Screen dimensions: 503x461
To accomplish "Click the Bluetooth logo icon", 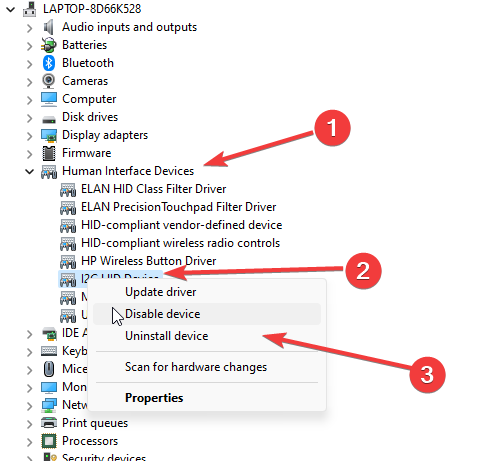I will 49,63.
